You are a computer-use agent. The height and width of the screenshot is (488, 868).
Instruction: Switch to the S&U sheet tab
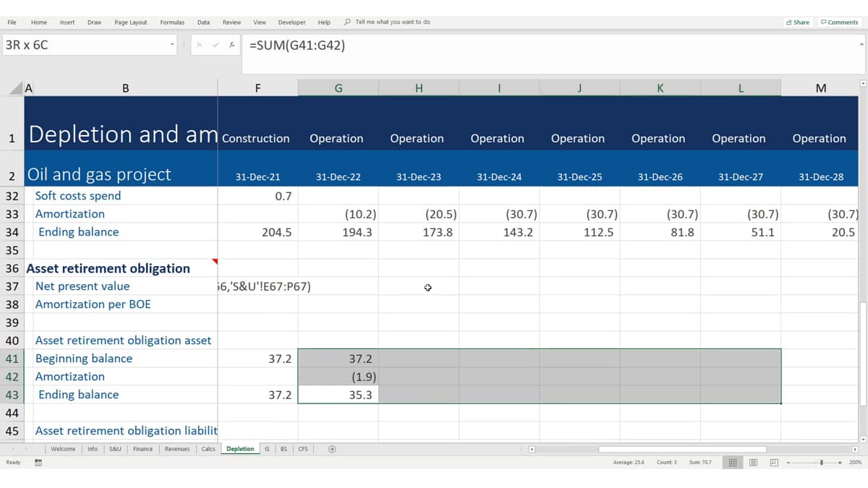point(115,449)
